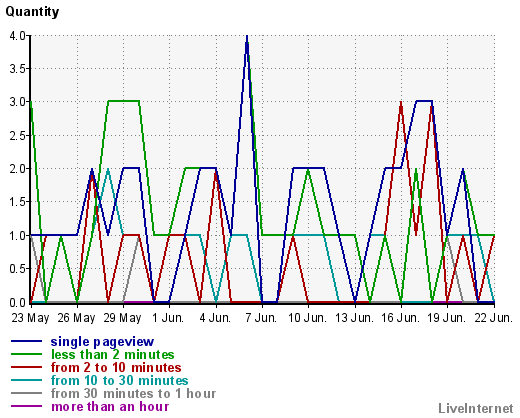Click the '10 Jun.' x-axis label
The height and width of the screenshot is (418, 520).
click(307, 318)
